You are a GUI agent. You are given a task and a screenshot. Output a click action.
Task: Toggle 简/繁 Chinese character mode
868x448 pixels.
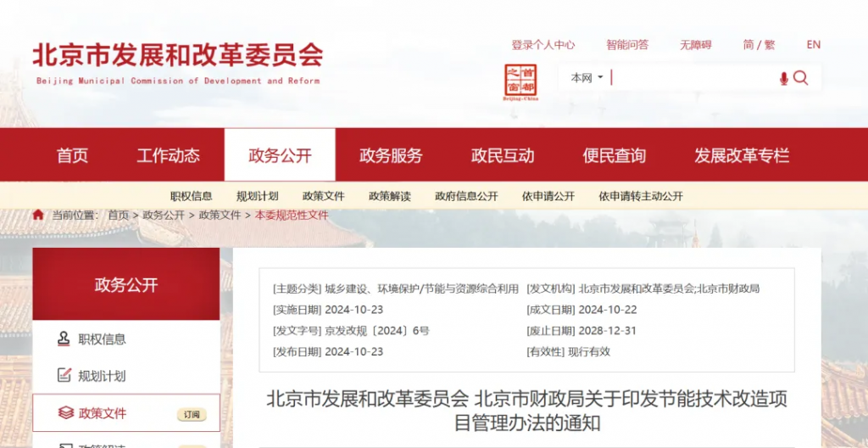[x=759, y=45]
